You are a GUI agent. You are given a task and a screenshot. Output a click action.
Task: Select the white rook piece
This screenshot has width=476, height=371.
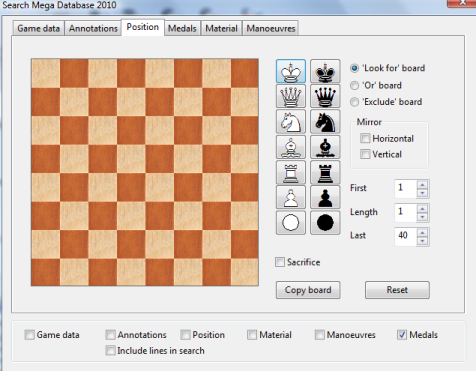pos(291,172)
